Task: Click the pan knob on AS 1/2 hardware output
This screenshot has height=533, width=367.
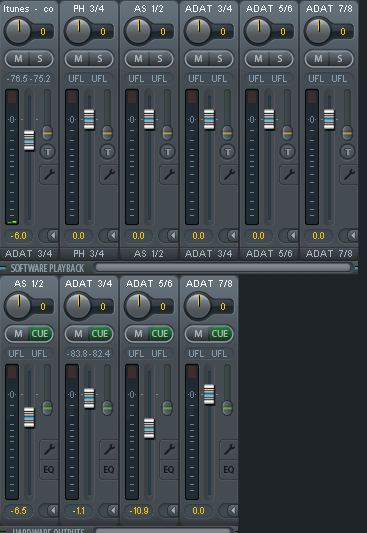Action: (18, 306)
